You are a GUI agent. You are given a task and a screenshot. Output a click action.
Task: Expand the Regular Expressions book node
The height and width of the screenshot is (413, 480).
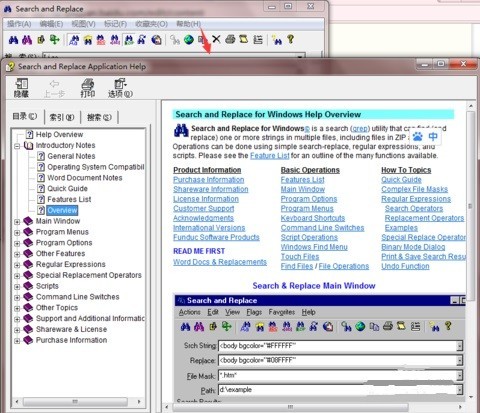(17, 265)
